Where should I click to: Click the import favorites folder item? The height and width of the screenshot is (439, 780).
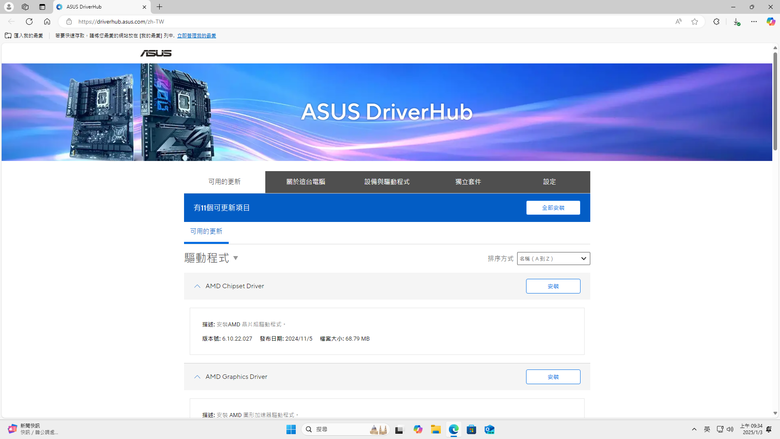coord(24,36)
